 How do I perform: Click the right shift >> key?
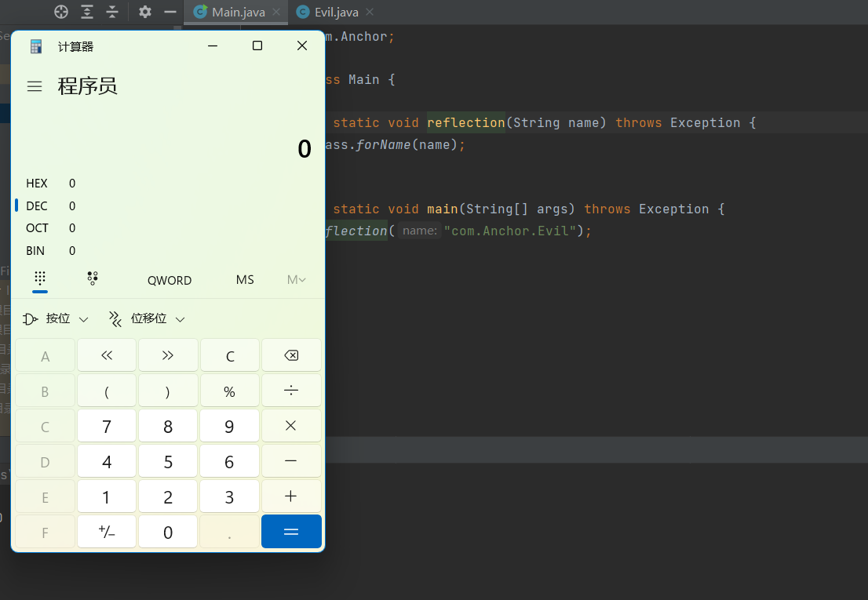168,355
